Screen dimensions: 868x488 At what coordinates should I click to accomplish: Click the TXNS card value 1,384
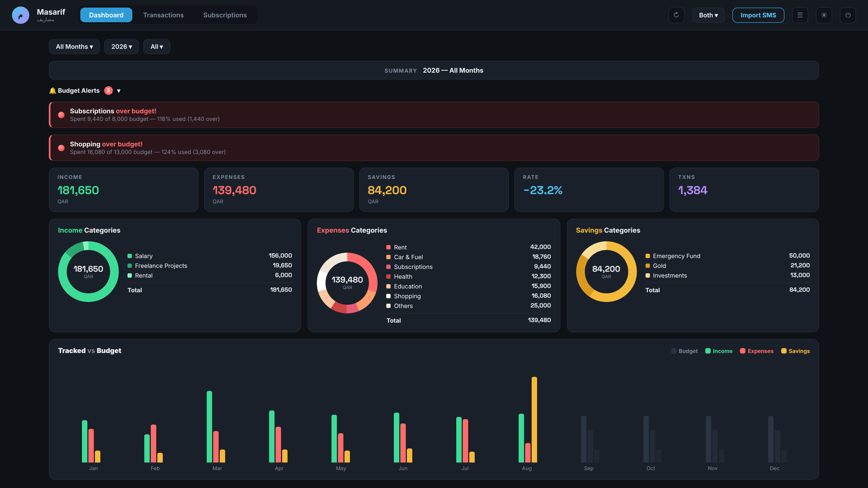pyautogui.click(x=693, y=190)
